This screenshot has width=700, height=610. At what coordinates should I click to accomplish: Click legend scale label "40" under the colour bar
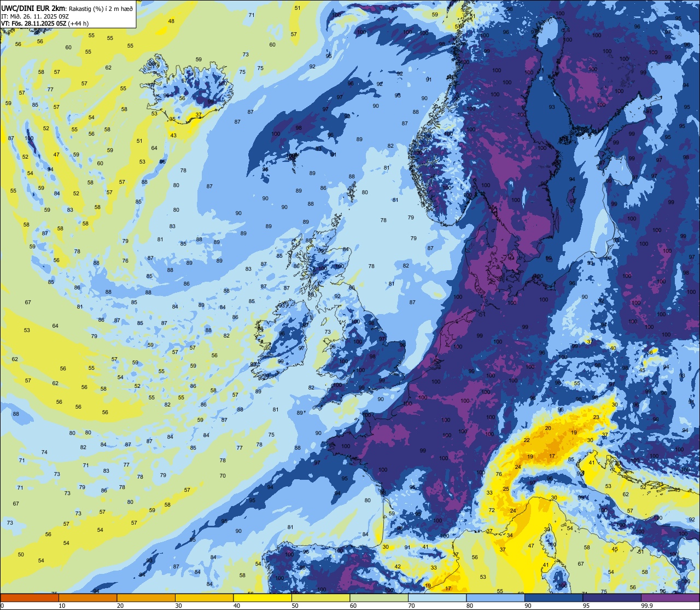point(237,606)
